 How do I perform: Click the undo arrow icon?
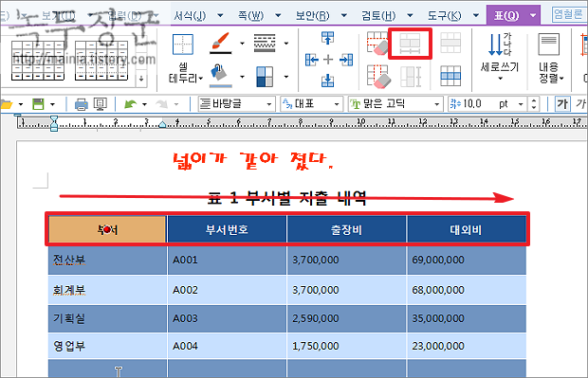pyautogui.click(x=131, y=104)
